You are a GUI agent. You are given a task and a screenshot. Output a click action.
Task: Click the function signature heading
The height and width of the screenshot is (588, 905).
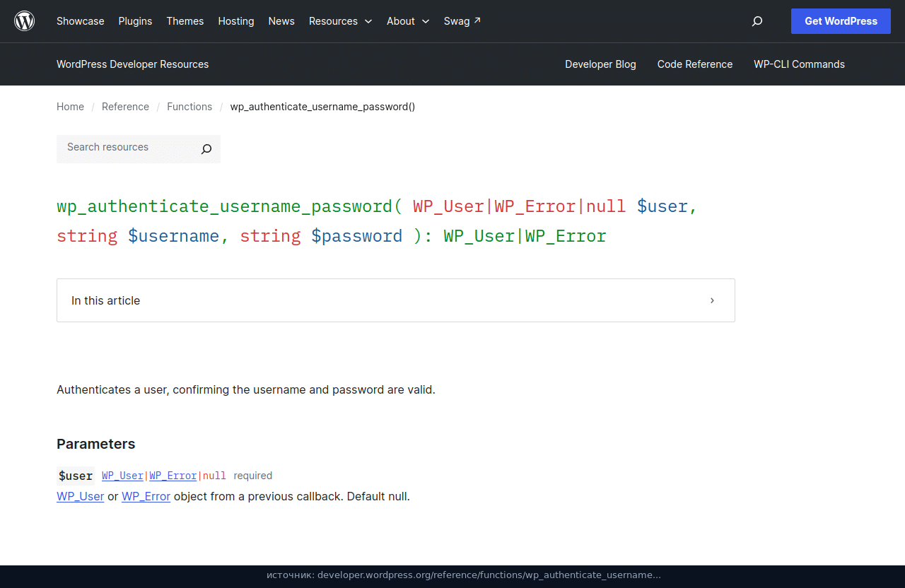378,220
